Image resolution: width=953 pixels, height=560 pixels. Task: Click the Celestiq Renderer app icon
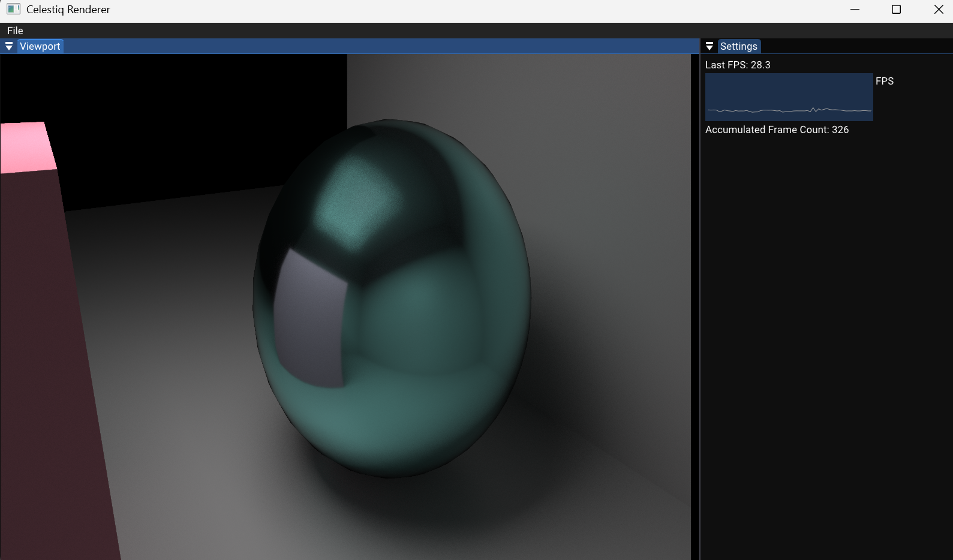pyautogui.click(x=13, y=10)
